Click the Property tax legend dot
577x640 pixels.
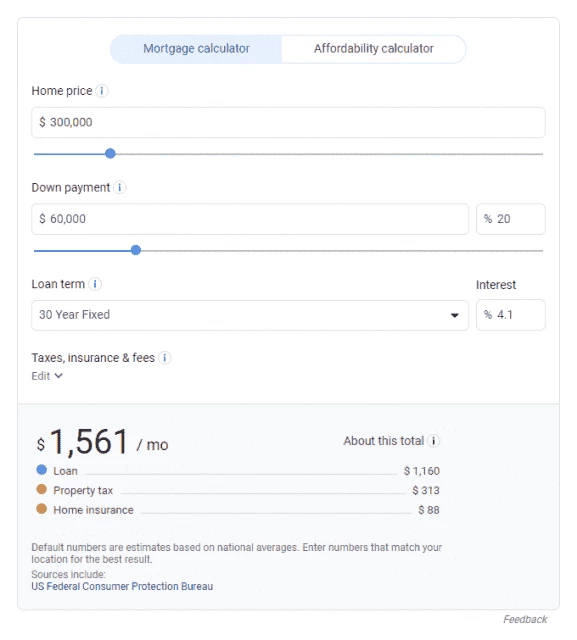[42, 489]
